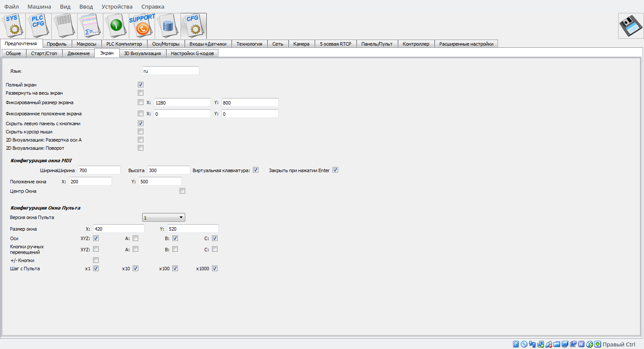Open the SYS system settings icon
This screenshot has width=644, height=349.
pyautogui.click(x=13, y=26)
